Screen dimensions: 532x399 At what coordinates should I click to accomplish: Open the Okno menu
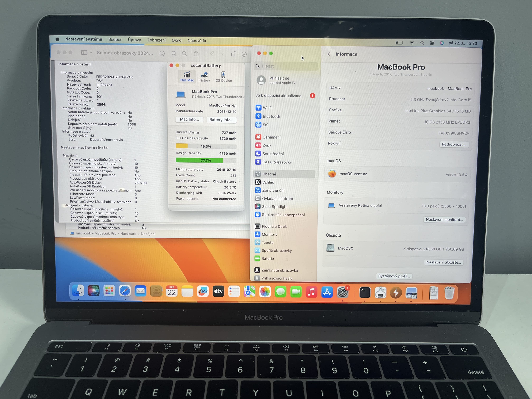[176, 40]
